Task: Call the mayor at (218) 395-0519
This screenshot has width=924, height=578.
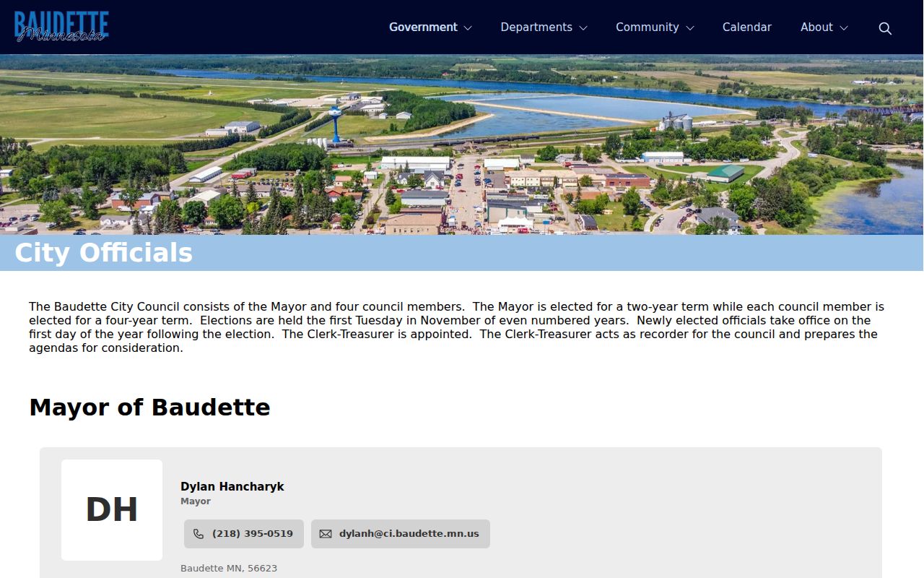Action: pyautogui.click(x=244, y=534)
